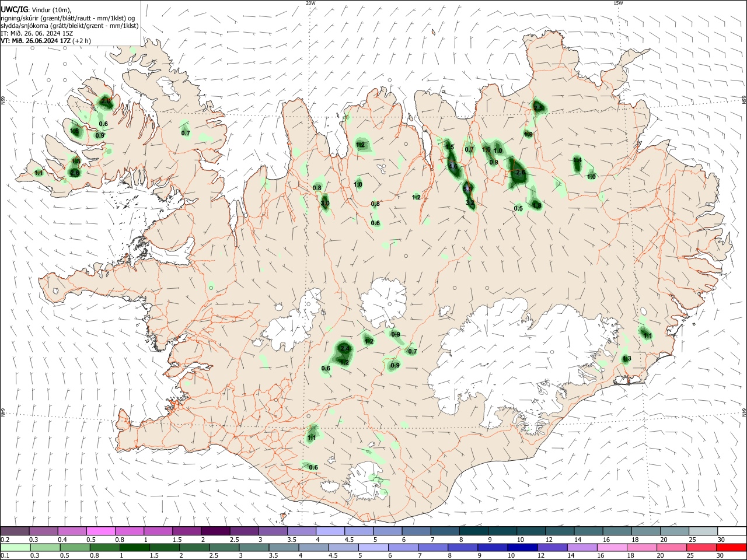Click the 1.4 precipitation value
This screenshot has width=747, height=560.
577,160
